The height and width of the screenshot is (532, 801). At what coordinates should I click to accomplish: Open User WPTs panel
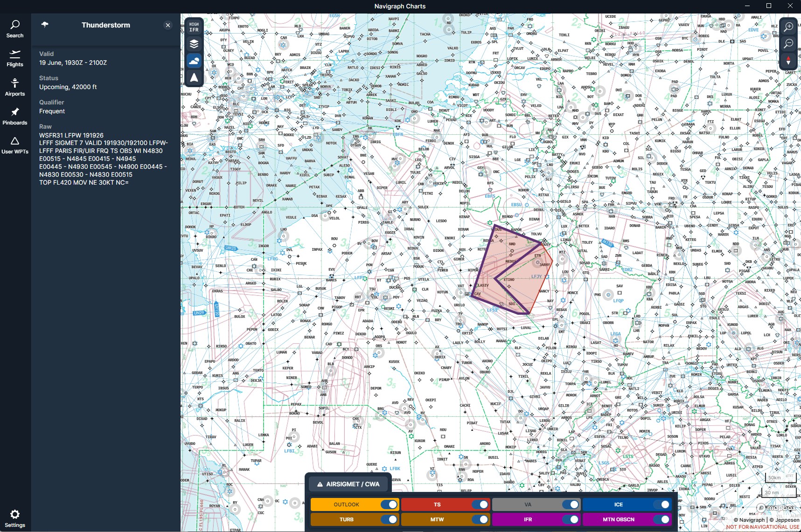tap(15, 145)
